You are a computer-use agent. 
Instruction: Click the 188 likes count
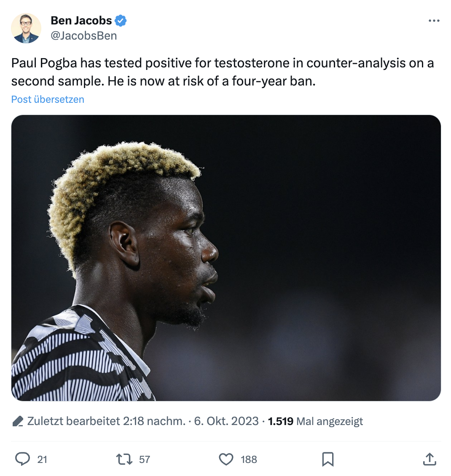249,459
